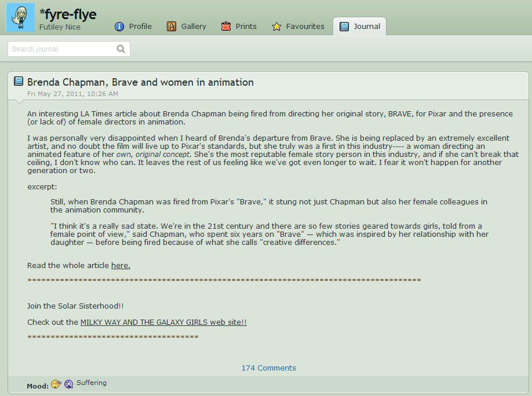532x396 pixels.
Task: Click the Join the Solar Sisterhood!! line
Action: (75, 306)
